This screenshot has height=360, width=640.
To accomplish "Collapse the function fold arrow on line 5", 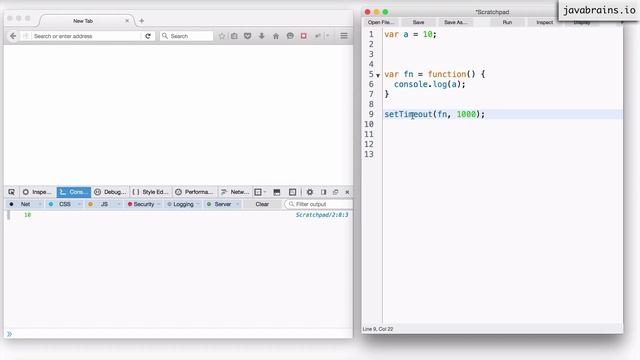I will [378, 75].
